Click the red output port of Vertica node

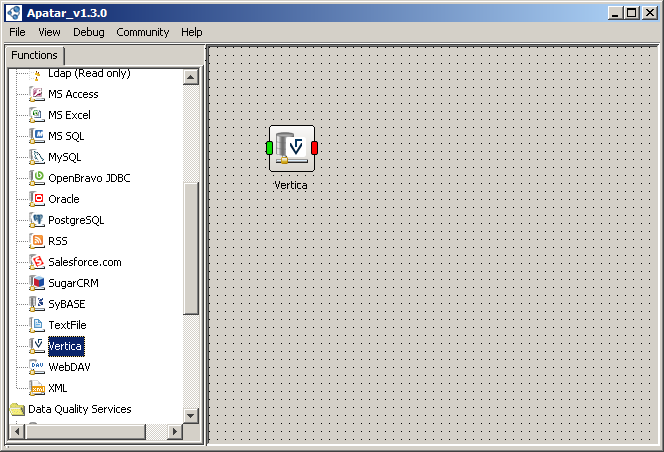point(314,148)
